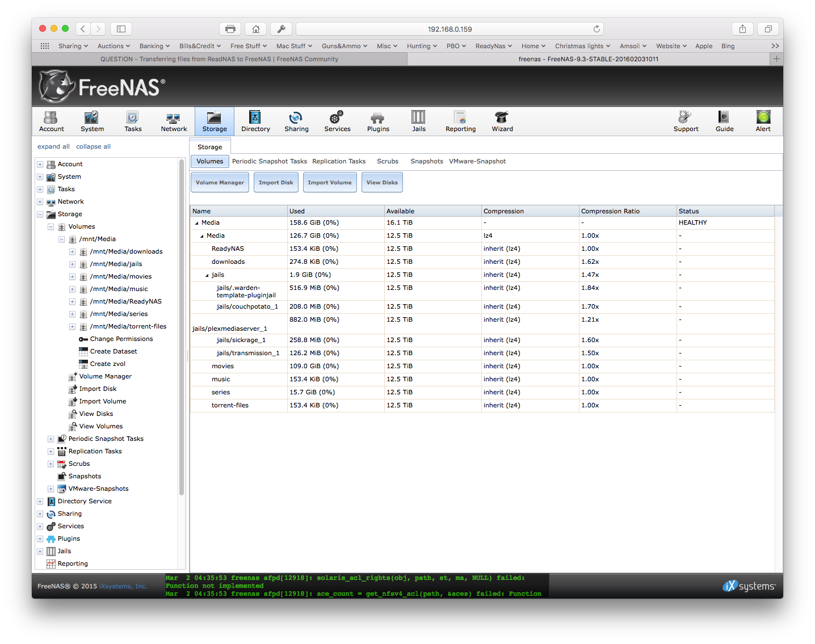This screenshot has height=644, width=815.
Task: Reload the page in Safari
Action: [x=596, y=29]
